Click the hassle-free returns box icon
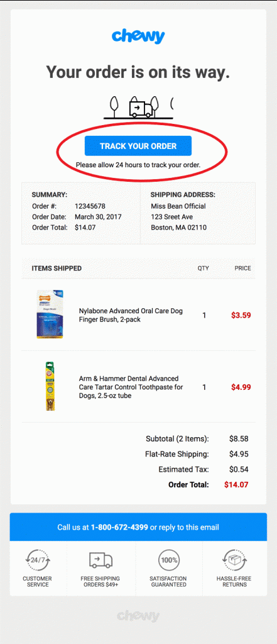The image size is (277, 644). (x=234, y=560)
